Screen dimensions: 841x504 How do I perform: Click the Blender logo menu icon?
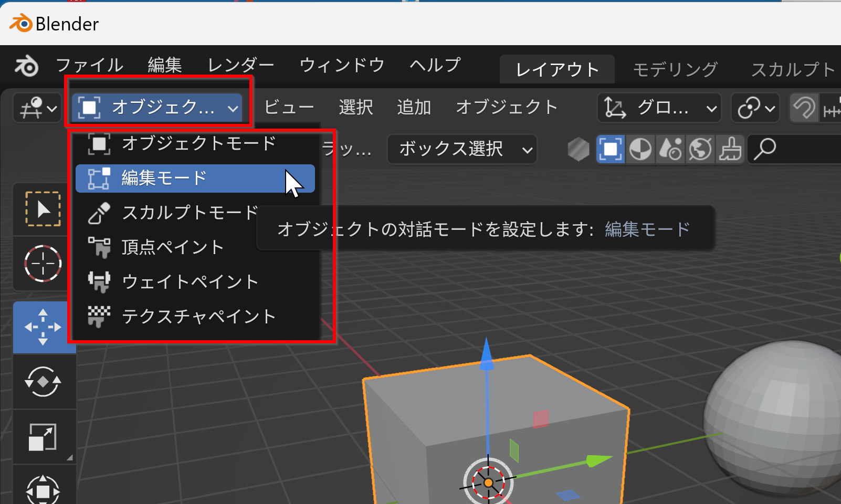tap(26, 66)
